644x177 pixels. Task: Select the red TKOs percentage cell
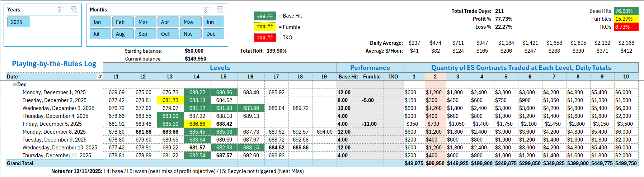coord(626,27)
